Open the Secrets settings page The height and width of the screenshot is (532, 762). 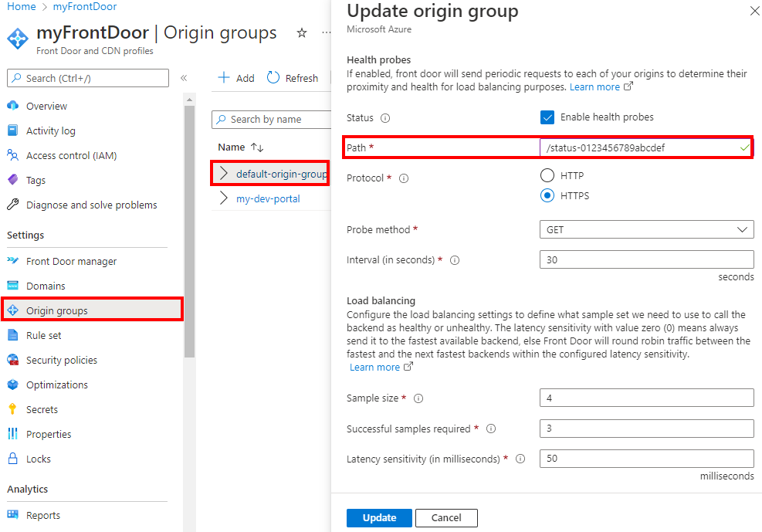pyautogui.click(x=42, y=409)
